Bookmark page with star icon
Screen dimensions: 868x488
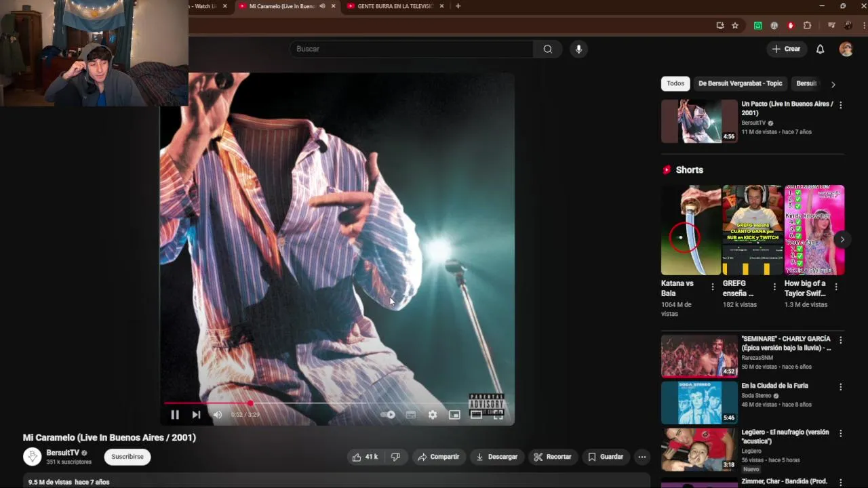(735, 26)
